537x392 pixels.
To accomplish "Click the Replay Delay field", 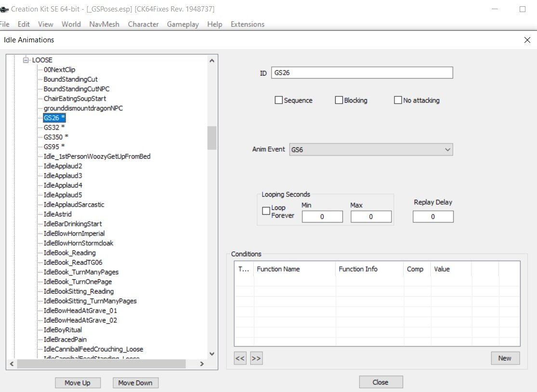I will 433,217.
